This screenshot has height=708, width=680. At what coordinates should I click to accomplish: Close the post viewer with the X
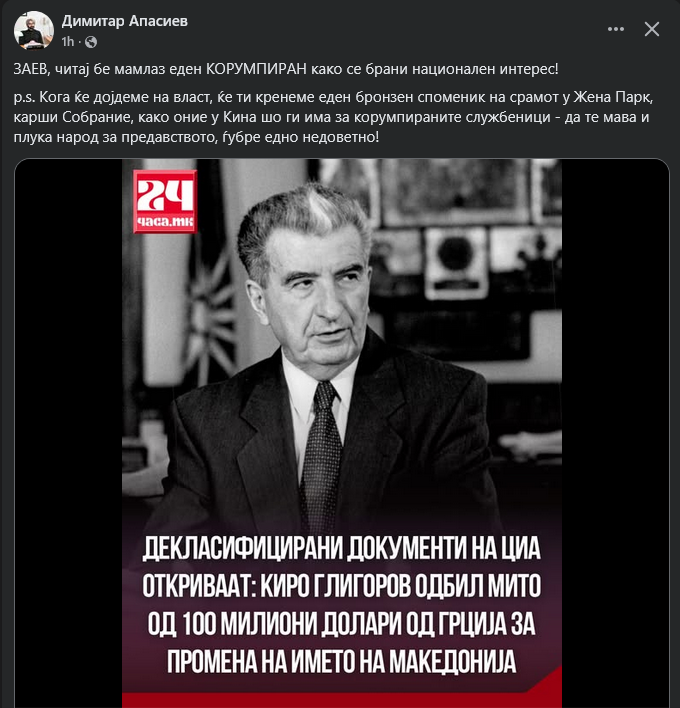tap(652, 29)
